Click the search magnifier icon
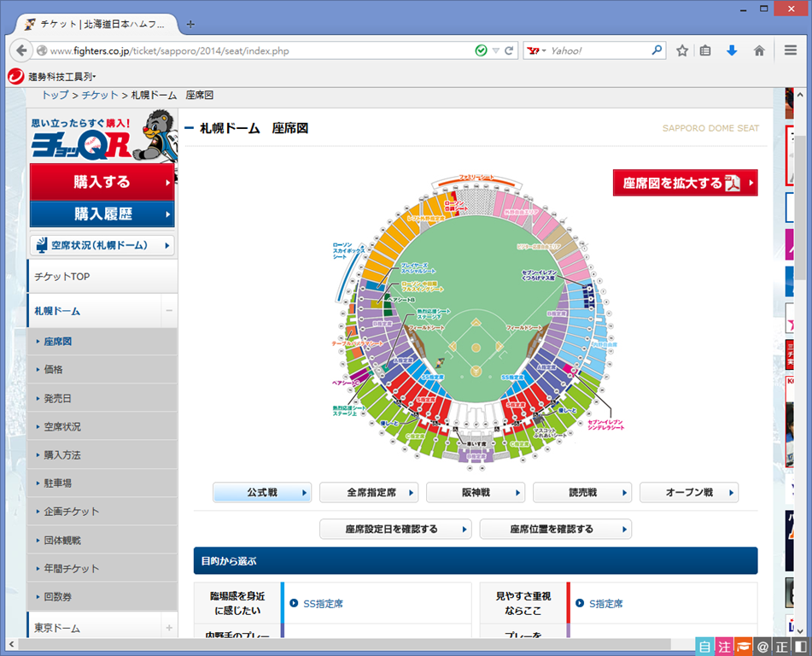This screenshot has width=812, height=656. (x=657, y=50)
